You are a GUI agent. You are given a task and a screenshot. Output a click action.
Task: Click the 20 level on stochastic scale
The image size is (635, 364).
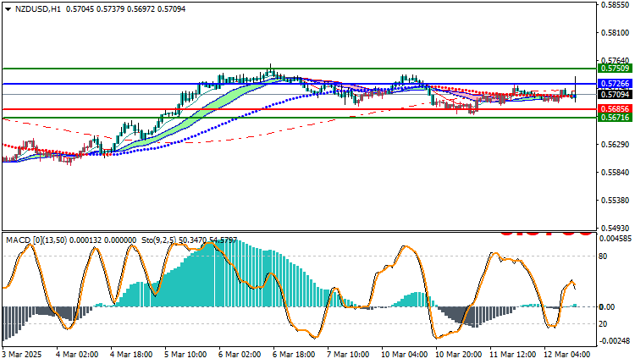pos(604,324)
